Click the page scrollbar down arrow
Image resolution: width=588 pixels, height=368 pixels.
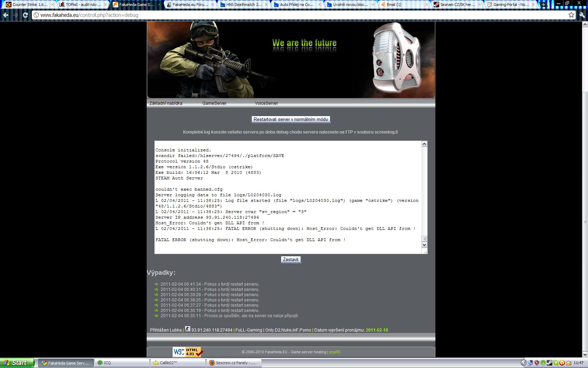point(585,354)
